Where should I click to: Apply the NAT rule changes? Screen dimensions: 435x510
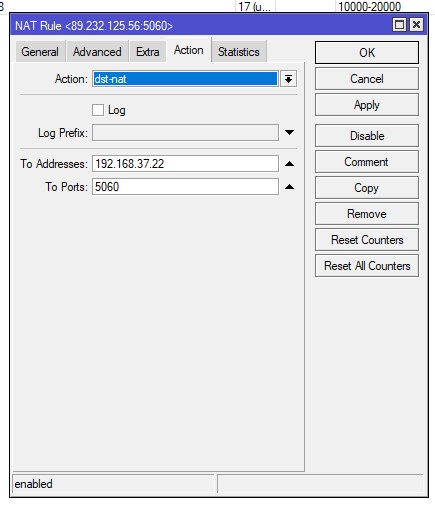[367, 105]
